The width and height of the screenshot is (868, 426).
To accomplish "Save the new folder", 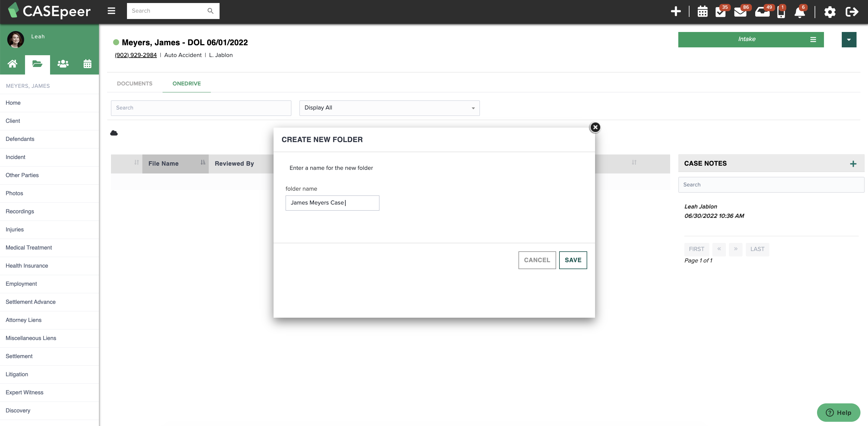I will (573, 260).
